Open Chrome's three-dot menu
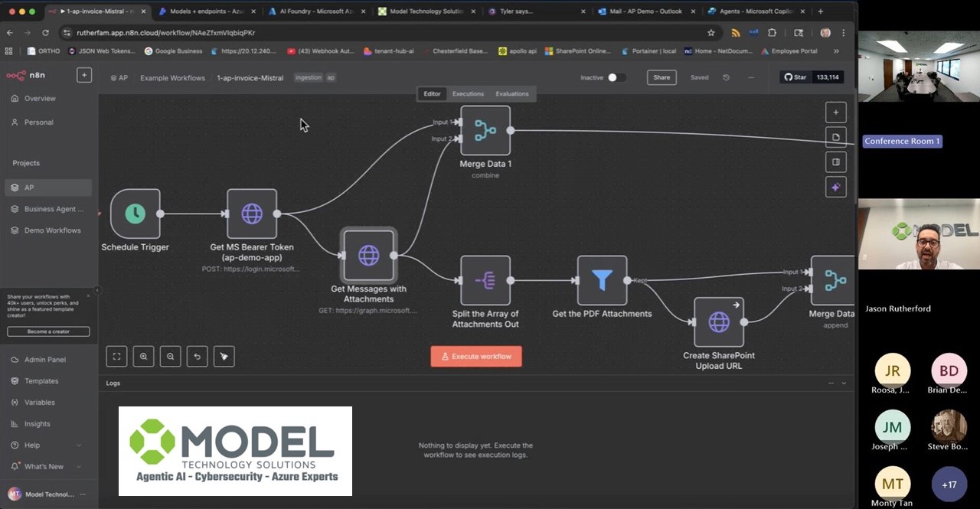Screen dimensions: 980x509 843,33
